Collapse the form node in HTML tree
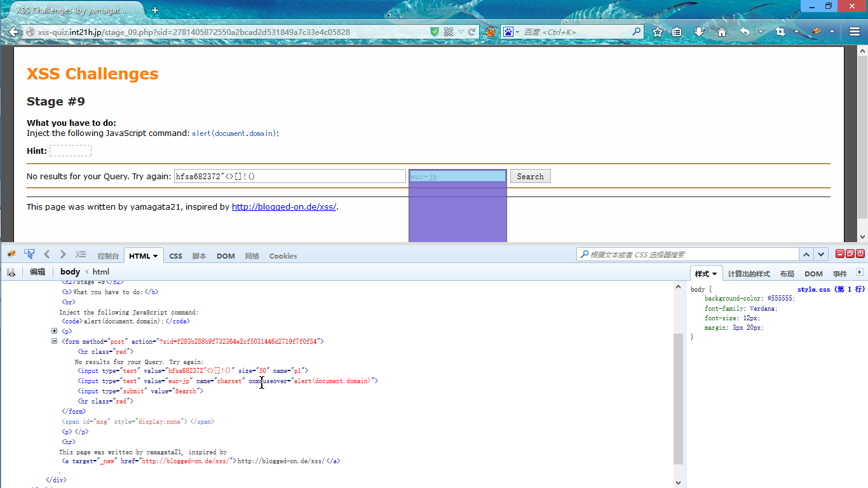Screen dimensions: 868x488 click(x=54, y=341)
